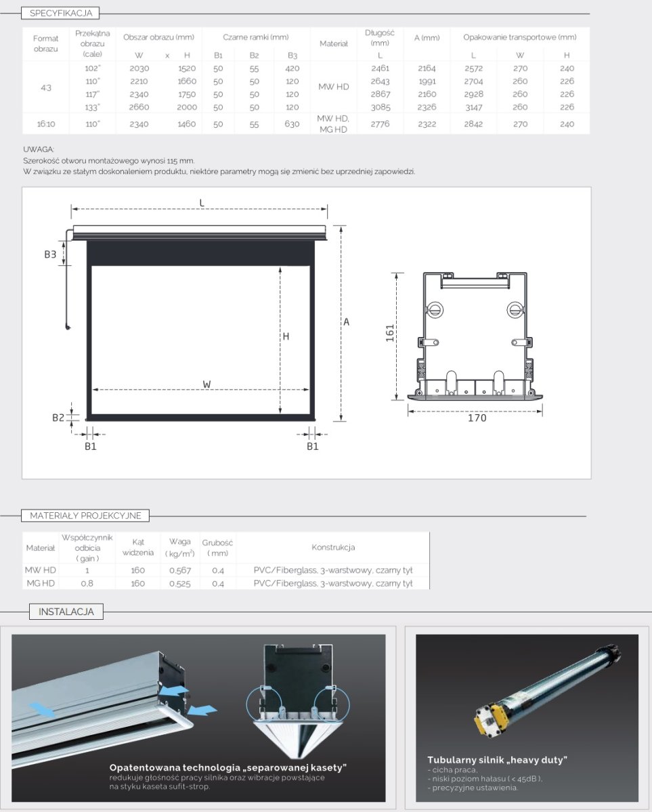Image resolution: width=652 pixels, height=812 pixels.
Task: Click the W width label inside the screen diagram
Action: pyautogui.click(x=207, y=384)
